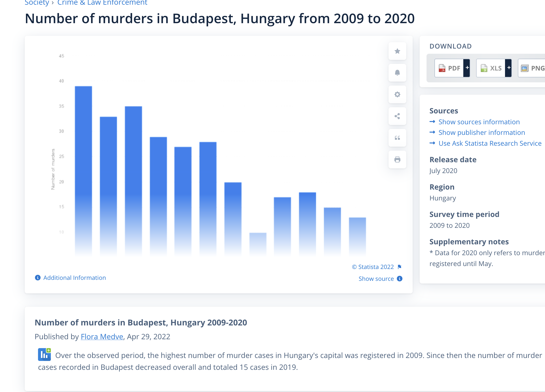Image resolution: width=545 pixels, height=392 pixels.
Task: Open Show publisher information link
Action: (x=481, y=132)
